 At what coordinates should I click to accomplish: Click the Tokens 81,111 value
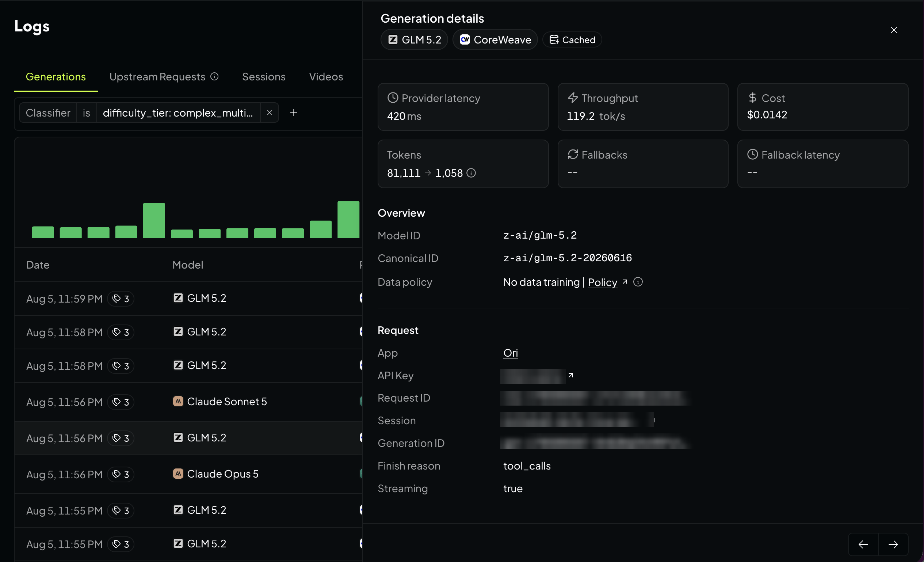click(x=404, y=173)
